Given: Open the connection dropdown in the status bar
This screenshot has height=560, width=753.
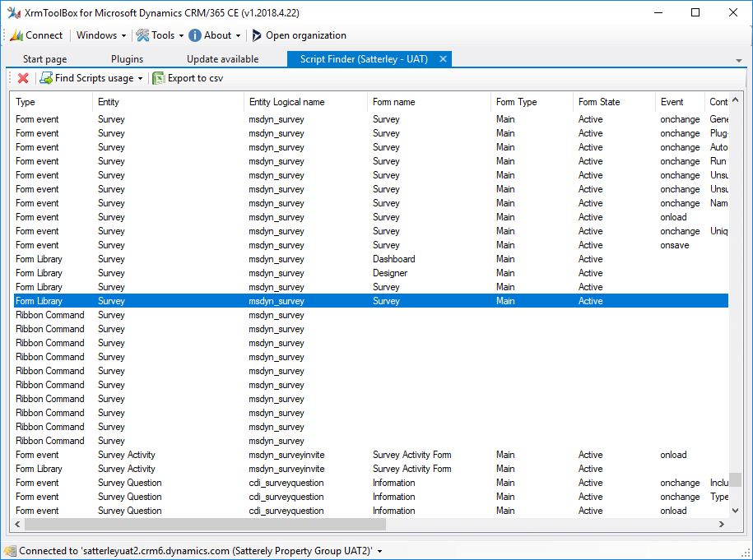Looking at the screenshot, I should (x=380, y=551).
